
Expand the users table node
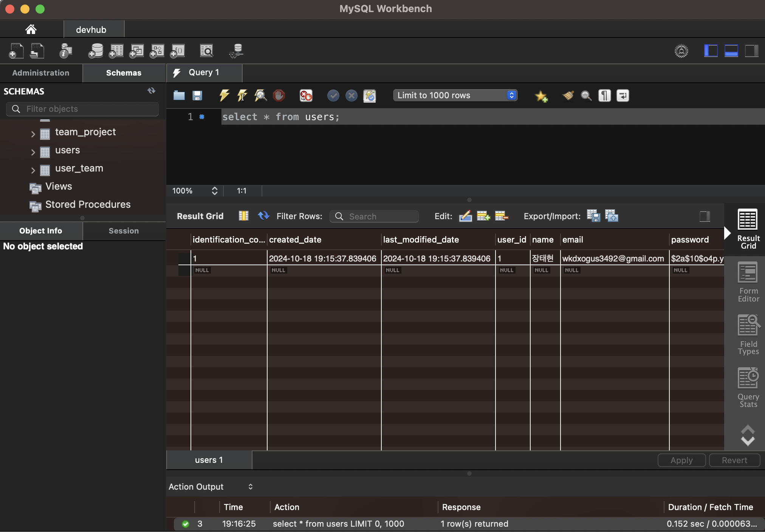click(x=33, y=152)
